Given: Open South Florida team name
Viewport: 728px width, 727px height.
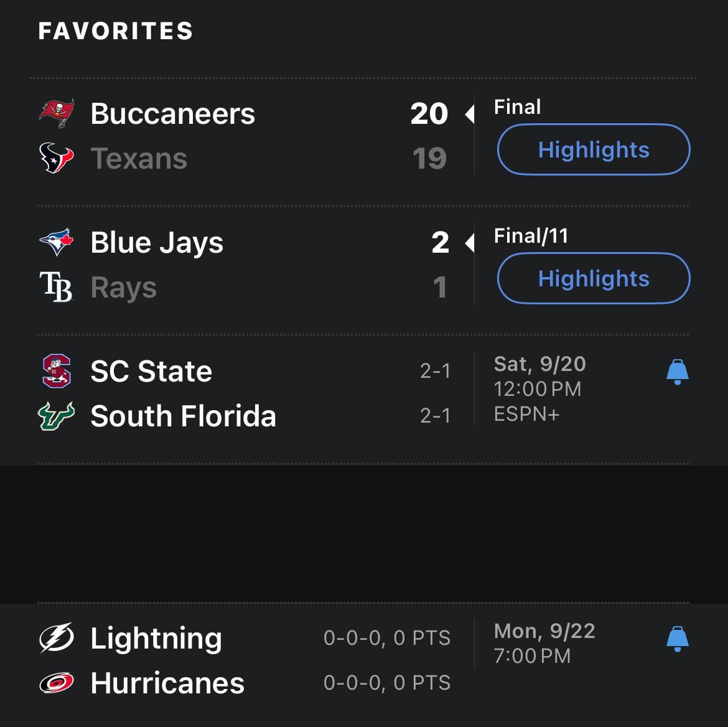Looking at the screenshot, I should coord(183,416).
